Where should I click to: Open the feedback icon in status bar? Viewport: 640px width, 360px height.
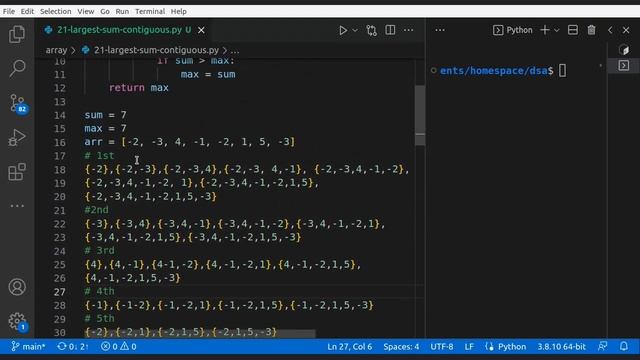pyautogui.click(x=602, y=347)
